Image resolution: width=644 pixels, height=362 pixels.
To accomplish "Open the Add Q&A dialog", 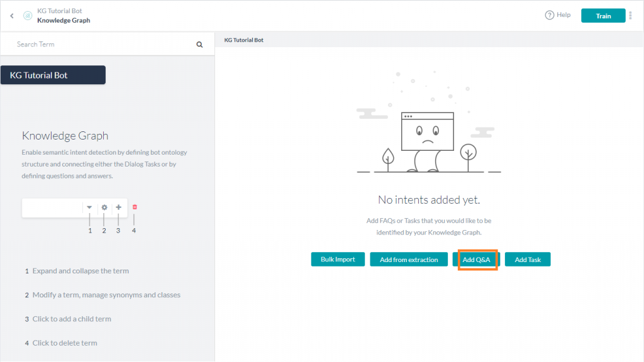I will coord(476,259).
